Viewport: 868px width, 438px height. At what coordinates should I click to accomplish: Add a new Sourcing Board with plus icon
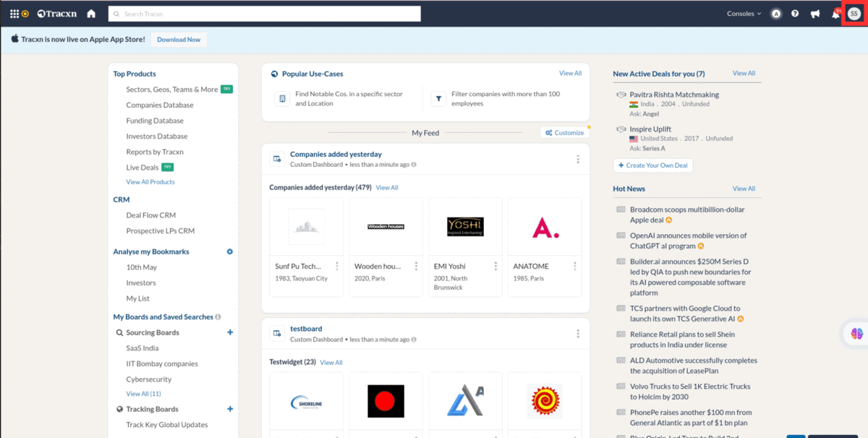tap(230, 332)
